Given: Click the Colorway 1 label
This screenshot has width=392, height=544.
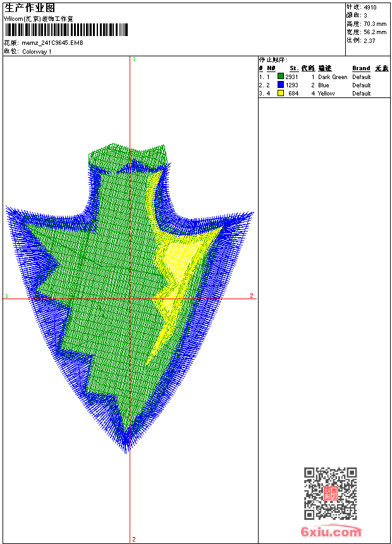Looking at the screenshot, I should tap(37, 51).
